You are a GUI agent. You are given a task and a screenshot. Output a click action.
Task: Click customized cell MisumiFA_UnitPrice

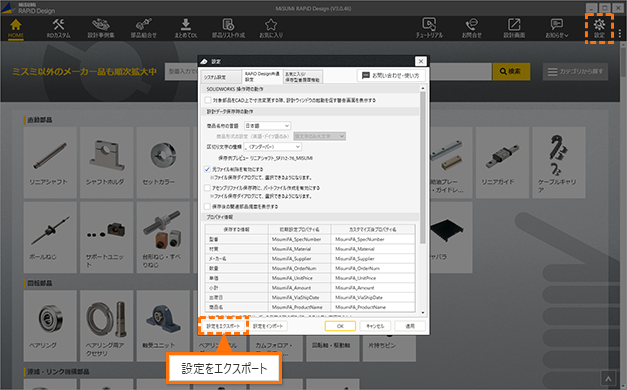coord(373,278)
